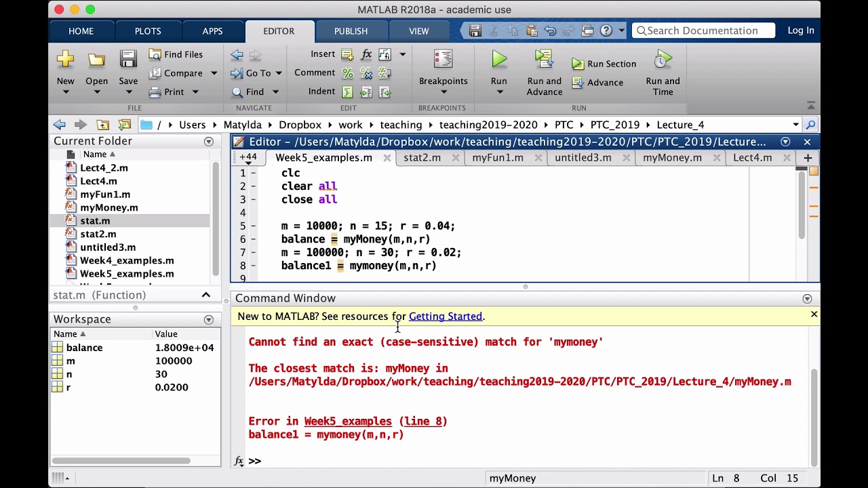Click the Open folder icon
Screen dimensions: 868x488
tap(96, 60)
